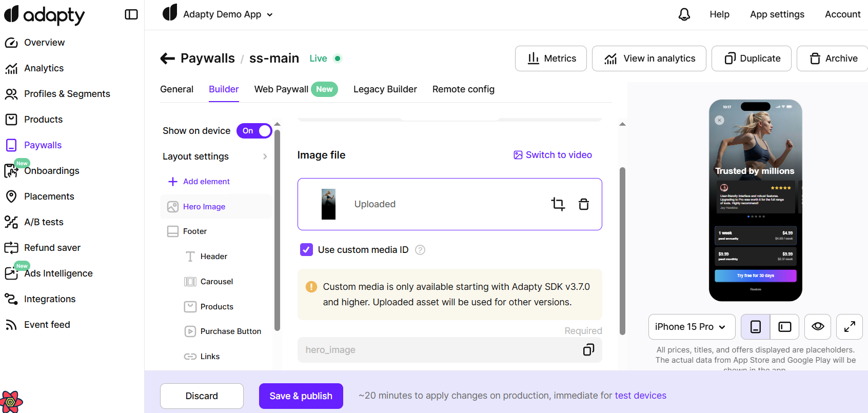Screen dimensions: 868x413
Task: Toggle the eye preview visibility button
Action: tap(817, 327)
